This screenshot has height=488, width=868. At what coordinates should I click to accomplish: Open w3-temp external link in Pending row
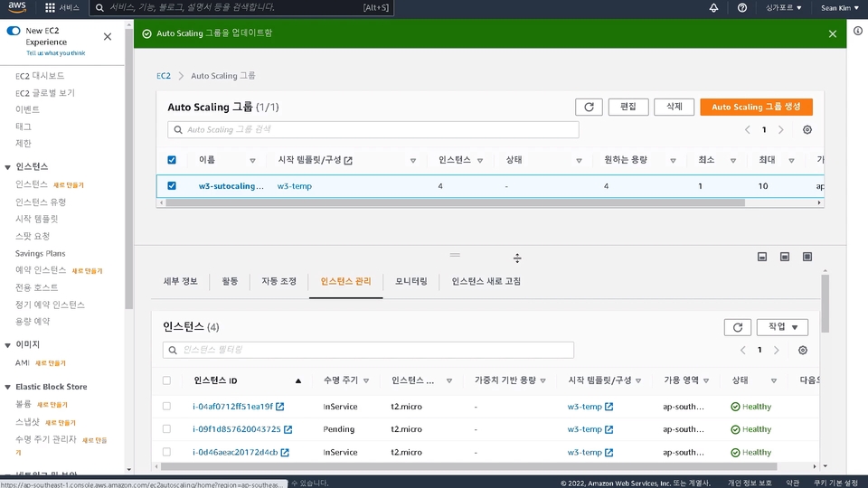point(609,429)
